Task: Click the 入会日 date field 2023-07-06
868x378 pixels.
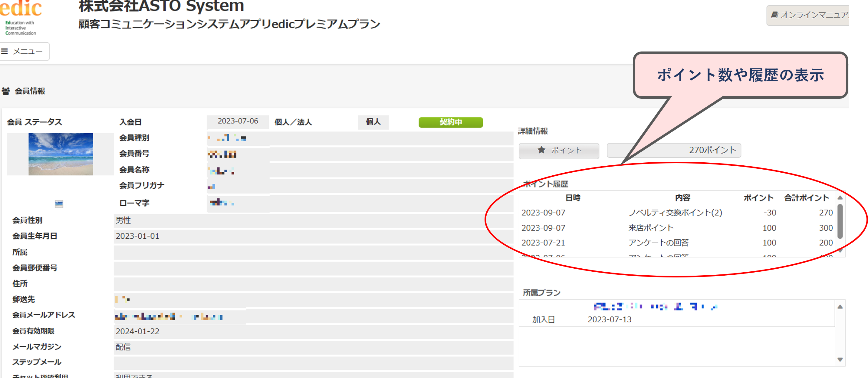Action: point(238,121)
